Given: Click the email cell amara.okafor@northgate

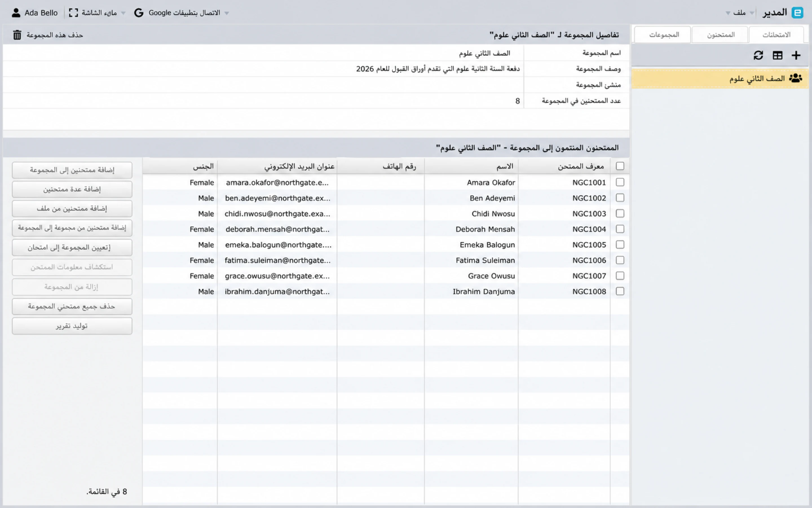Looking at the screenshot, I should click(x=277, y=182).
